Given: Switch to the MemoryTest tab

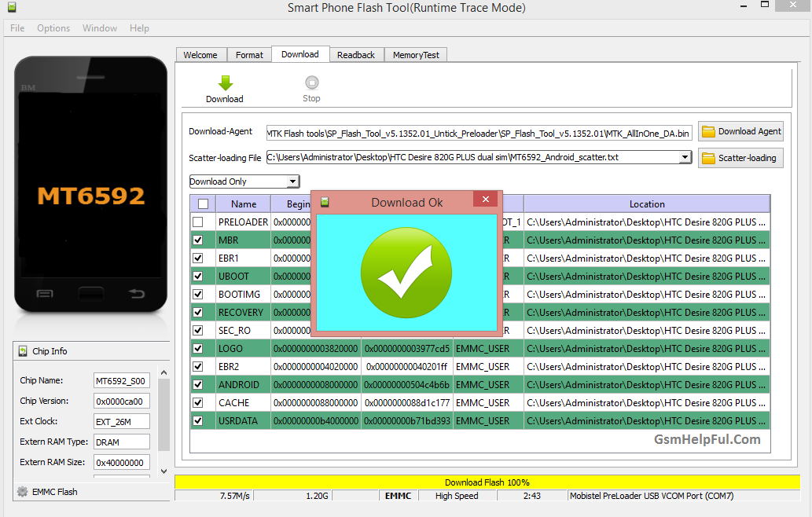Looking at the screenshot, I should pos(416,55).
